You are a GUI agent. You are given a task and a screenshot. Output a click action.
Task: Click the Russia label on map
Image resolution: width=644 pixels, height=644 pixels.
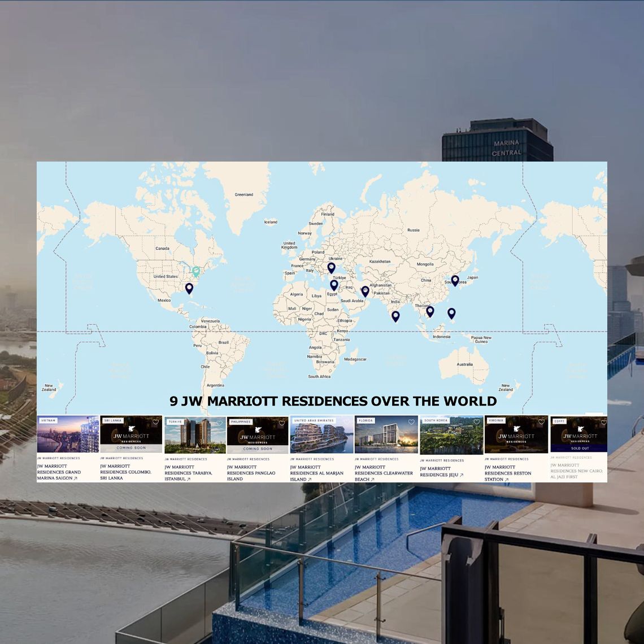click(414, 230)
